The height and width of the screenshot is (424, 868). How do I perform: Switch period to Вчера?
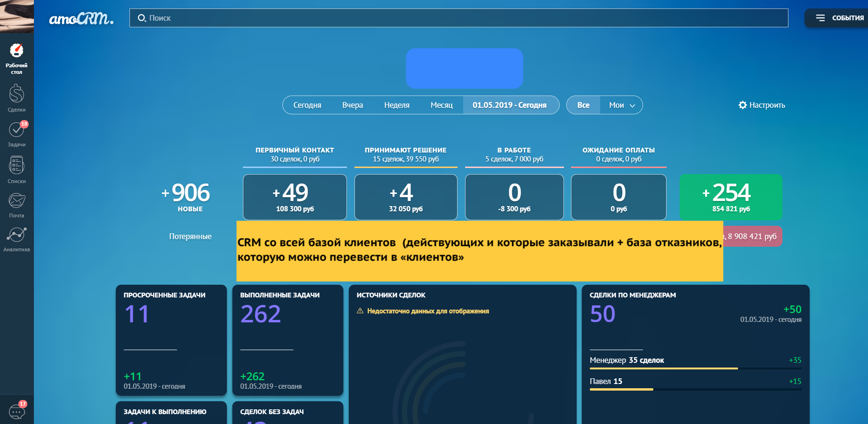[x=353, y=105]
